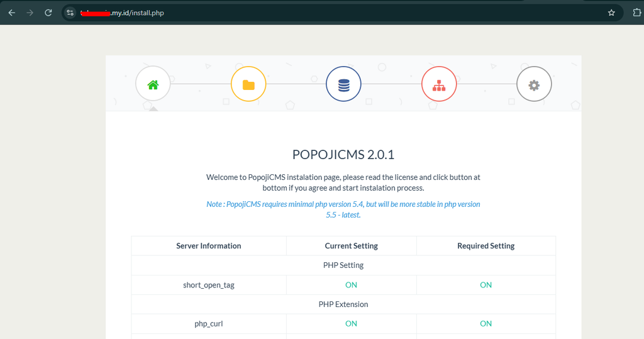Open the browser extensions puzzle icon
The width and height of the screenshot is (644, 339).
pos(636,13)
